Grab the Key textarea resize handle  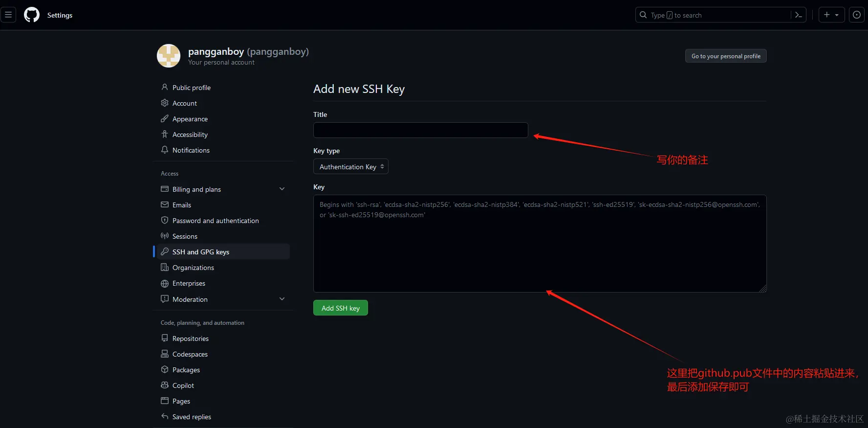point(763,289)
